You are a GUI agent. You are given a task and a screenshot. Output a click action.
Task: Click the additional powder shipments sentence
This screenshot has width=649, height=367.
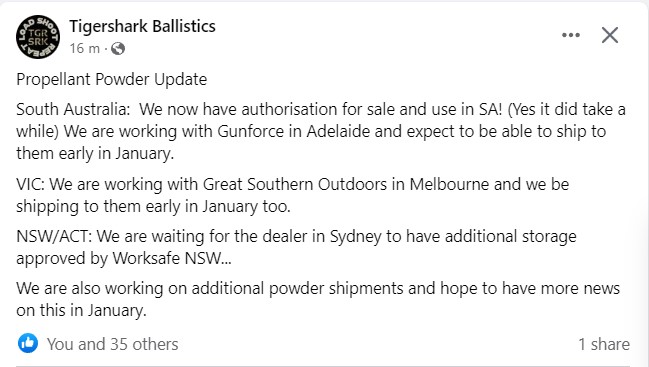coord(318,299)
